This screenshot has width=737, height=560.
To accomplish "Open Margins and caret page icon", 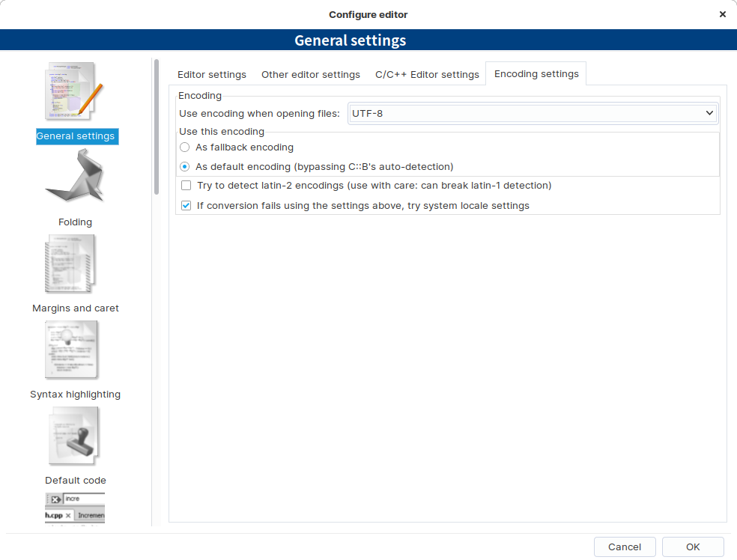I will (x=71, y=264).
